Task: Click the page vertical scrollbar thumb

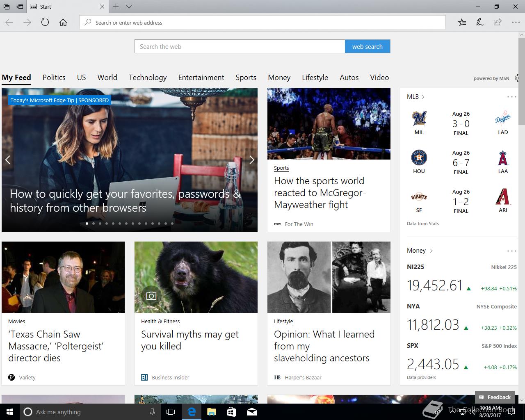Action: [x=521, y=82]
